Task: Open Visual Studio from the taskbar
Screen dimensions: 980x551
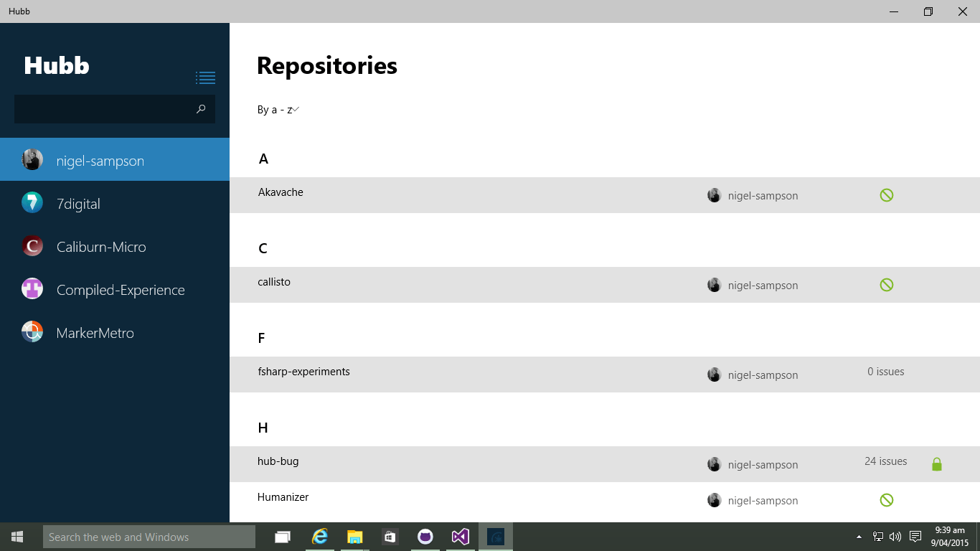Action: point(460,537)
